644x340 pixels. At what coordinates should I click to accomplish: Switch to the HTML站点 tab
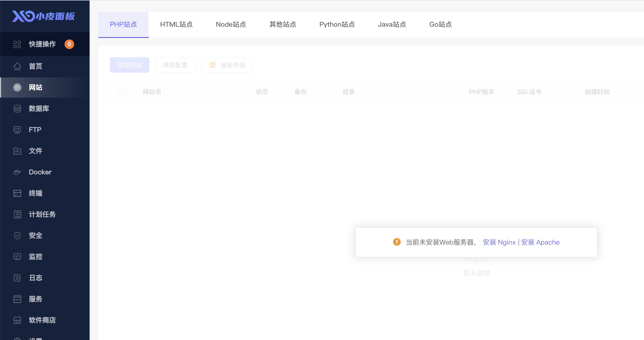(176, 25)
